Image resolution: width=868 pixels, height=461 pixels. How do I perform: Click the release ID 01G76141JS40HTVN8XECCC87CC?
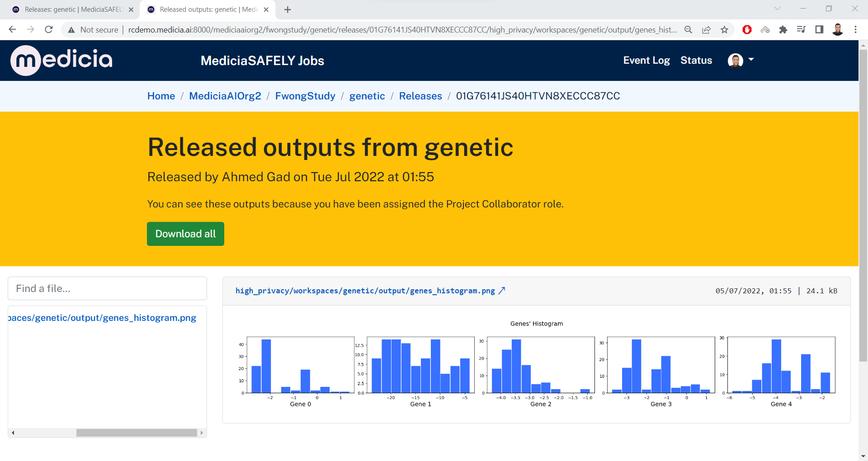(538, 96)
